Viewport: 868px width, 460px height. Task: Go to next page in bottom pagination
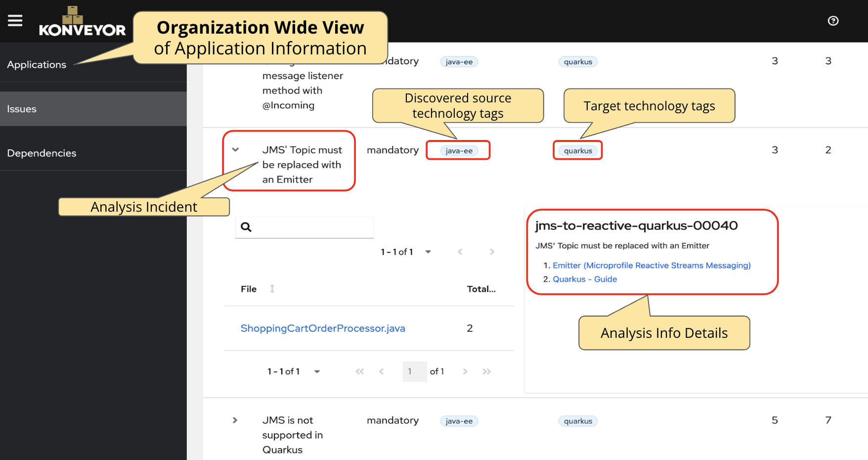tap(465, 371)
